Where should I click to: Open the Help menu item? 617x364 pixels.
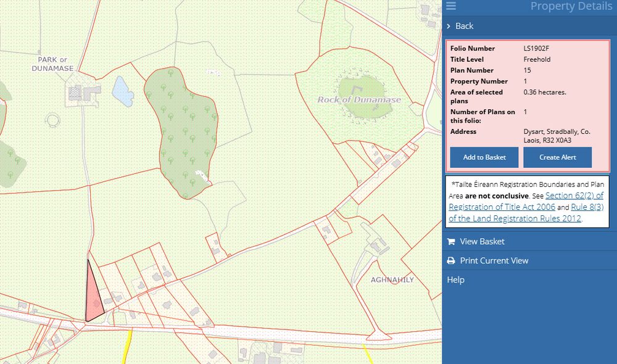click(455, 280)
